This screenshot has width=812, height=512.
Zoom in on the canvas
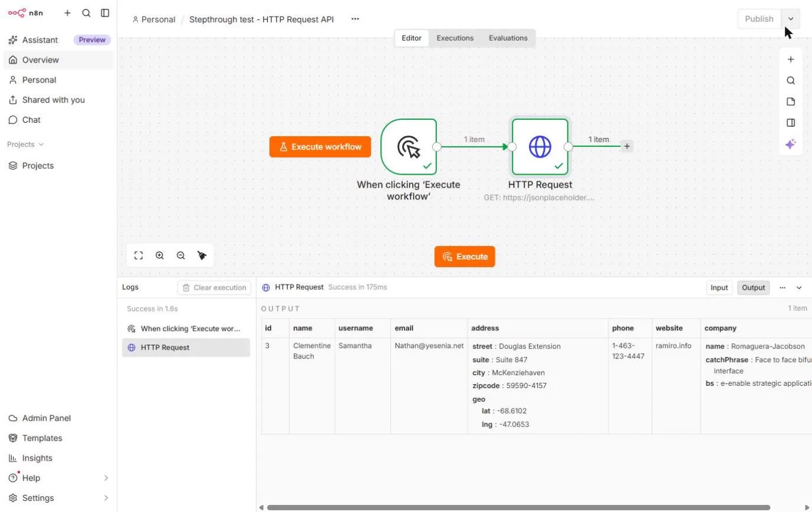click(x=160, y=255)
